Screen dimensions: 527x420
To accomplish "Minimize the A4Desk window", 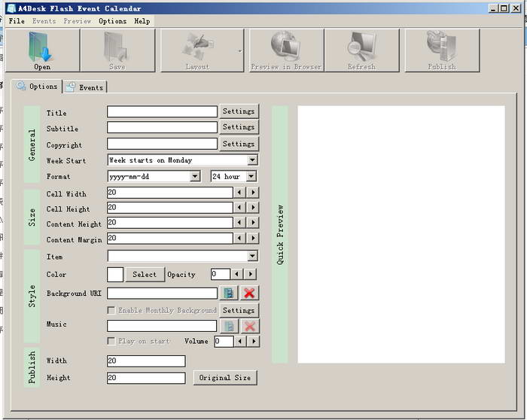I will [x=493, y=8].
